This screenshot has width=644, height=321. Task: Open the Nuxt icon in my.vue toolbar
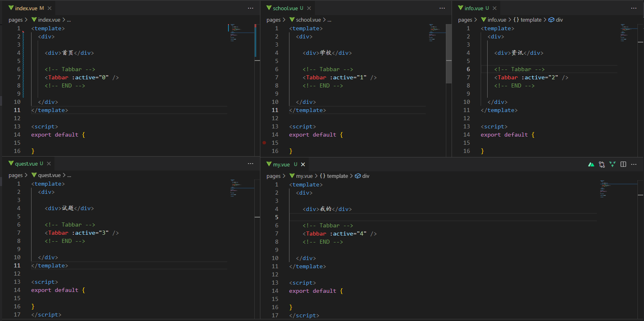pyautogui.click(x=591, y=164)
